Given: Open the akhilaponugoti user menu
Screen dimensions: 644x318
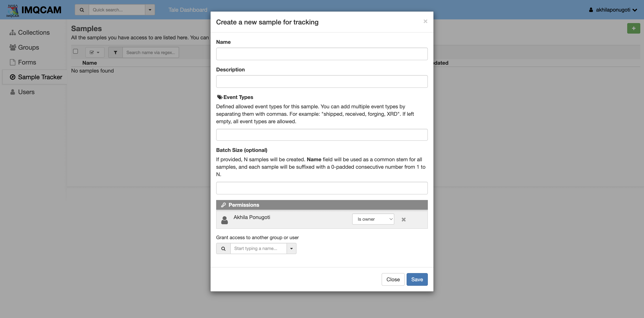Looking at the screenshot, I should 613,10.
